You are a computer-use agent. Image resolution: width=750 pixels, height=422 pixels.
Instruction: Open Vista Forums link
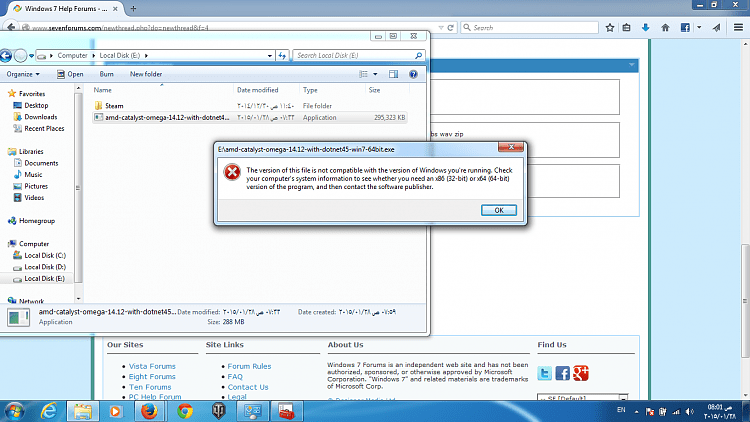click(152, 366)
